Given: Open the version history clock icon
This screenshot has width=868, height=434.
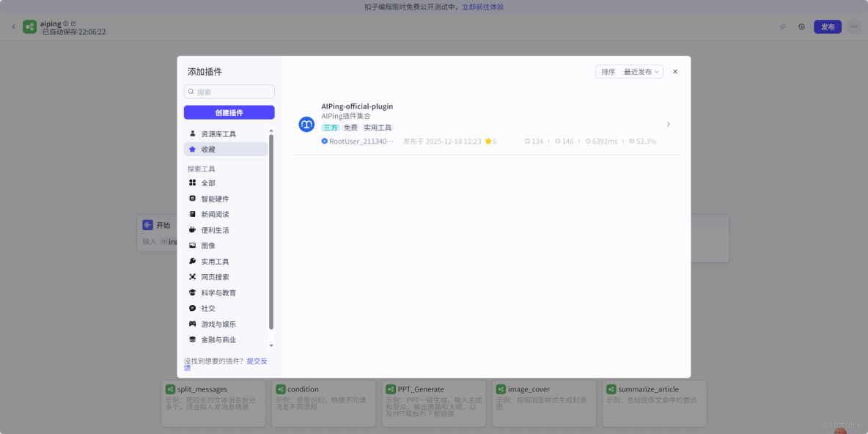Looking at the screenshot, I should click(x=801, y=26).
